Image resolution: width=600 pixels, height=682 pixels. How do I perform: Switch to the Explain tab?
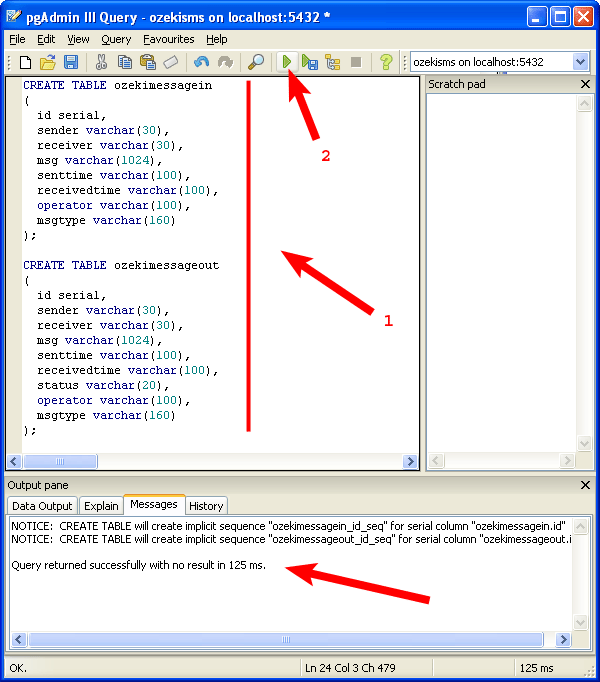click(x=101, y=506)
